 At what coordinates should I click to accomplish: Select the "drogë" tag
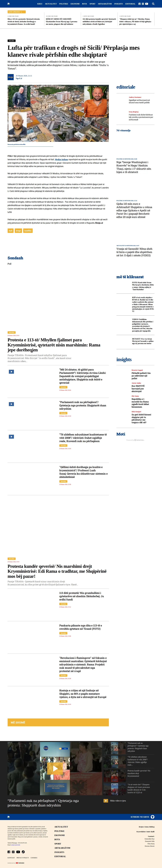point(18,231)
